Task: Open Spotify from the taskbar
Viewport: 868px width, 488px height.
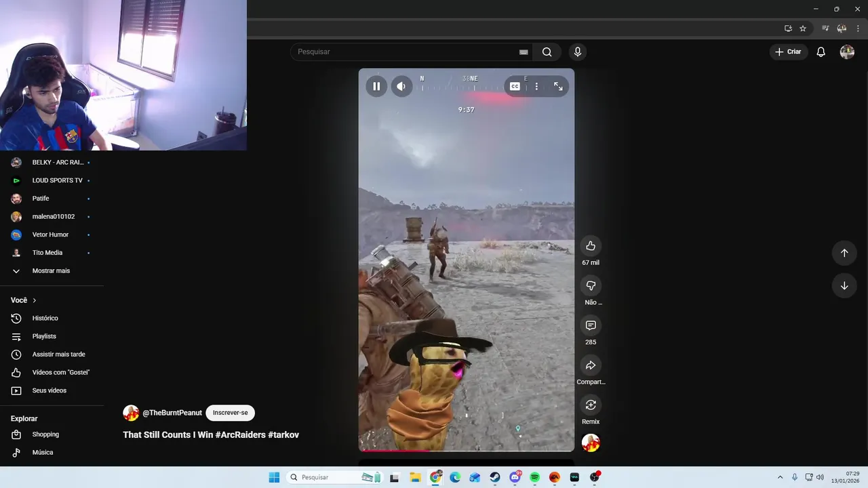Action: [534, 477]
